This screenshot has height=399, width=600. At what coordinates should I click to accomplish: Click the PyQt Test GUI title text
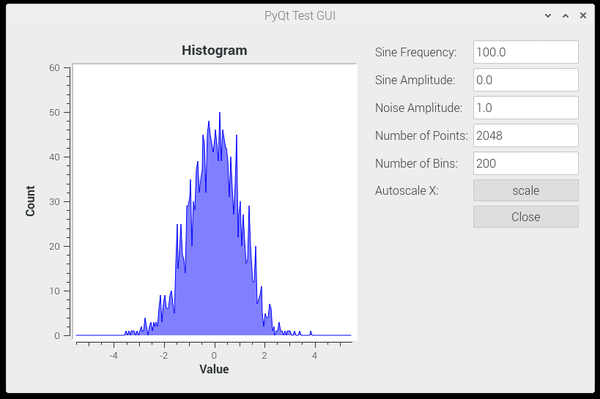point(300,16)
